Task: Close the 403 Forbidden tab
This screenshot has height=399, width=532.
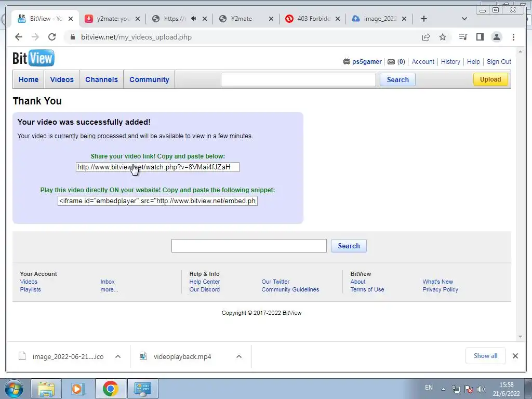Action: (338, 19)
